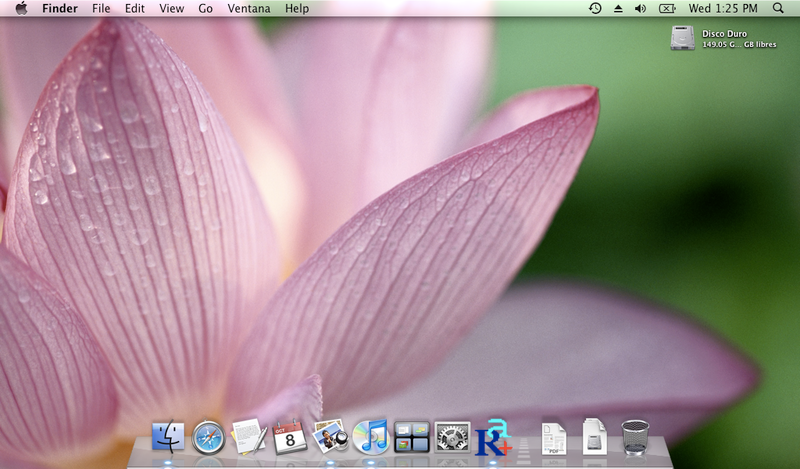Open Spaces from the Dock
Image resolution: width=800 pixels, height=469 pixels.
tap(412, 437)
